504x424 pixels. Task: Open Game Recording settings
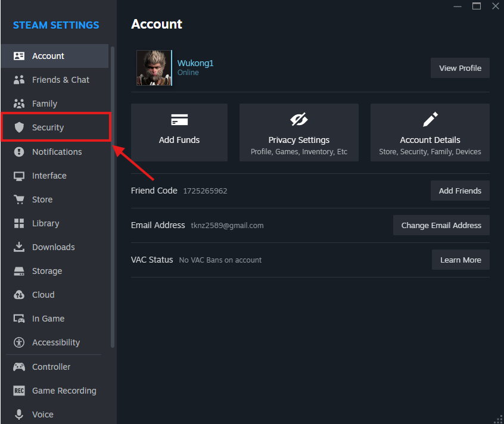pos(64,391)
